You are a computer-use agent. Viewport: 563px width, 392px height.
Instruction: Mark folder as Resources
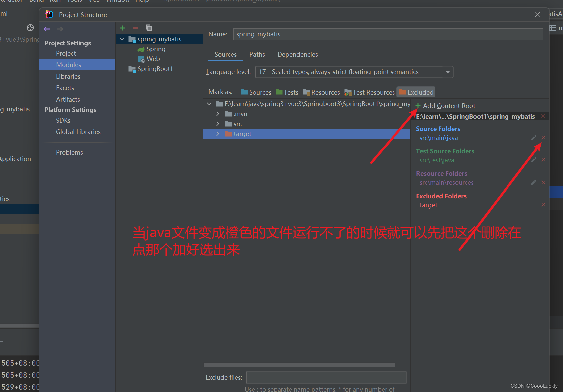click(321, 92)
